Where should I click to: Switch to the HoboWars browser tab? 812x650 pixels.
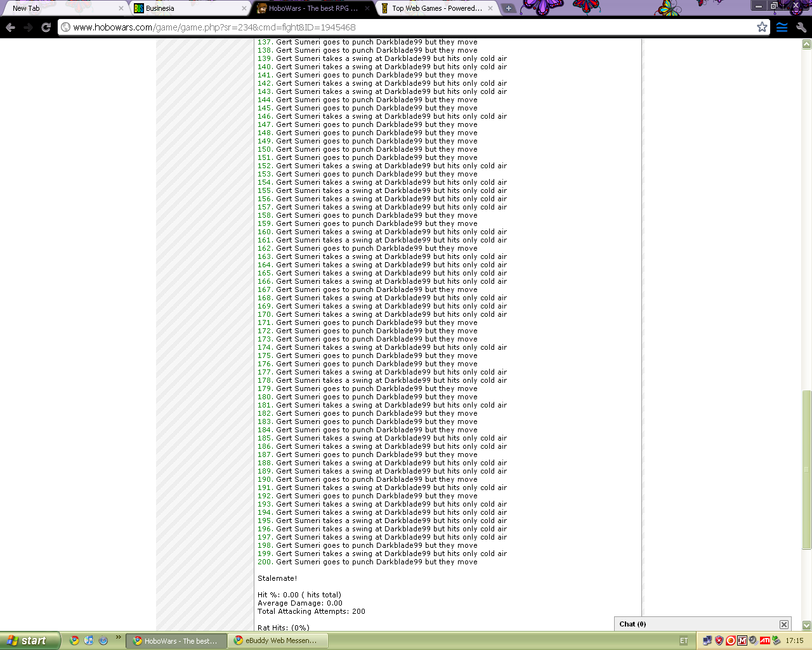pyautogui.click(x=313, y=8)
